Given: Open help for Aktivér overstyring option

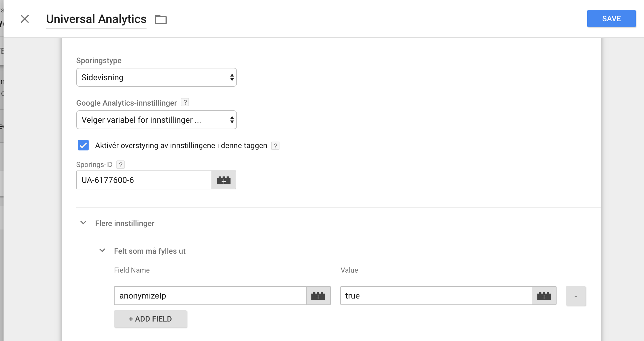Looking at the screenshot, I should [x=275, y=146].
